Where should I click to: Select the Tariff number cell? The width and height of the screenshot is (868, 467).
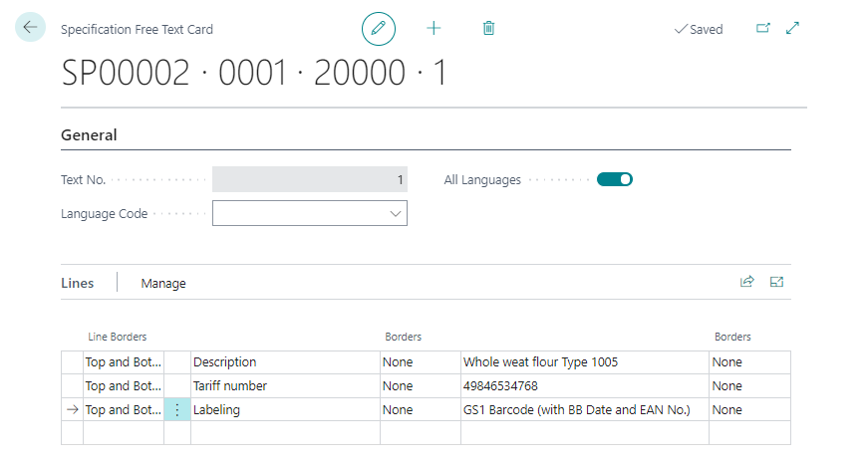285,386
